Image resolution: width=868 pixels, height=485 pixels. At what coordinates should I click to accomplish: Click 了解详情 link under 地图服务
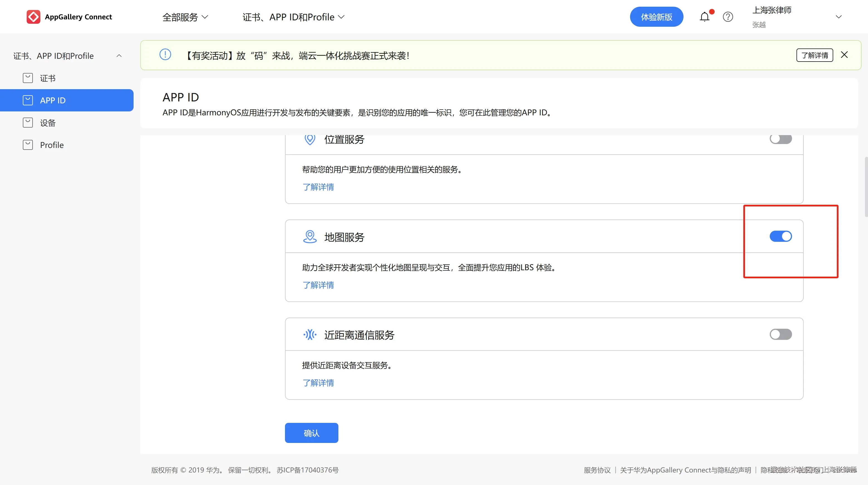318,285
